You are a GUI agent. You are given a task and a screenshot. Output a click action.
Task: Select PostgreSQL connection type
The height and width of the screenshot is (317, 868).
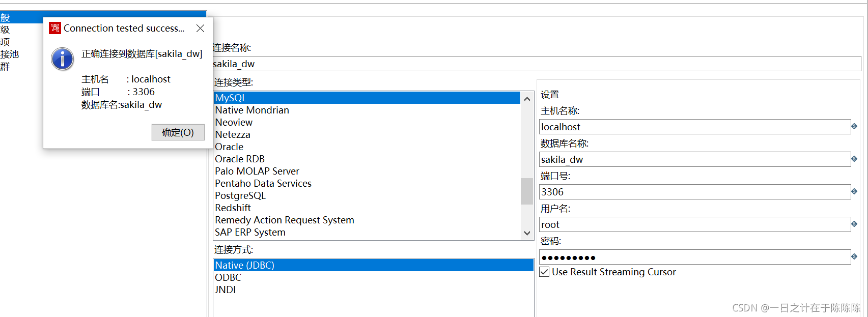367,195
